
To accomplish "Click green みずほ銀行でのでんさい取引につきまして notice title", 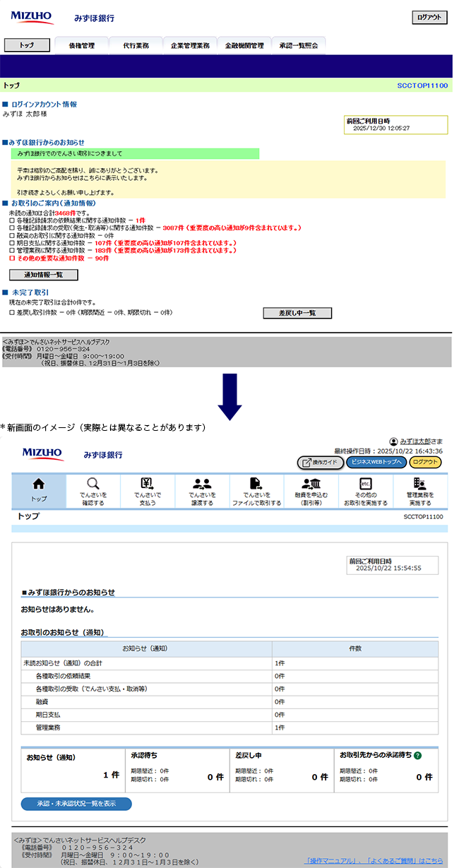I will [135, 153].
